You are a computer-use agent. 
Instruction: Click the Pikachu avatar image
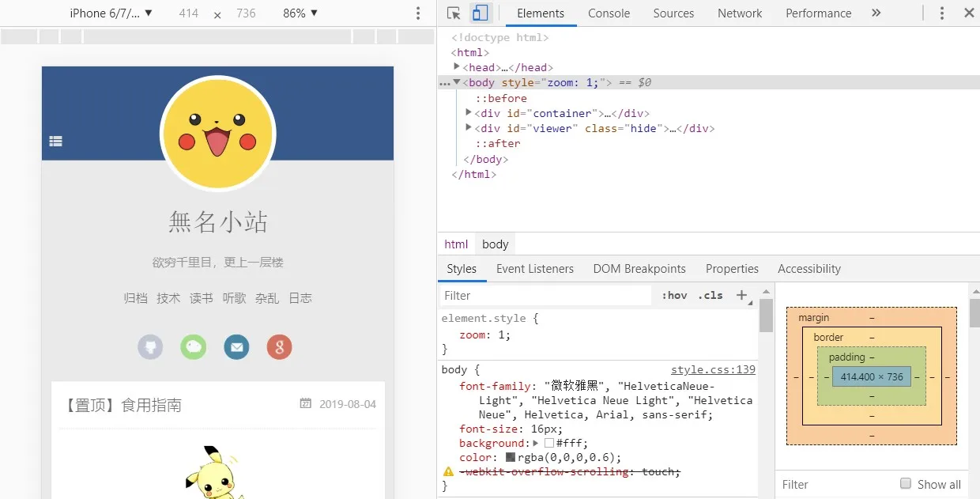(x=217, y=133)
